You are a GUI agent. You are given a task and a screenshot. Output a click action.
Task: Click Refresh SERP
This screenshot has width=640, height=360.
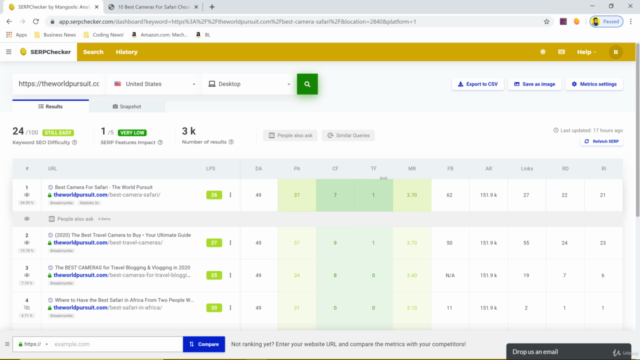602,141
